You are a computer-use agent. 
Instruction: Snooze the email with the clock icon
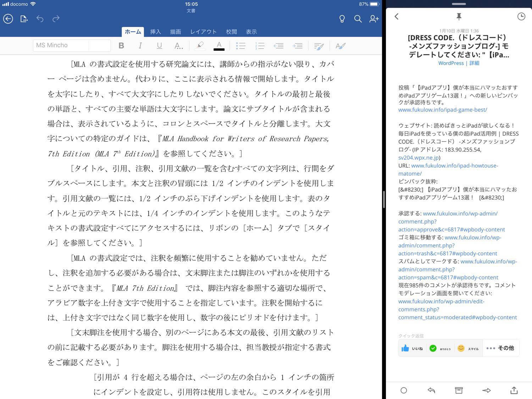521,16
